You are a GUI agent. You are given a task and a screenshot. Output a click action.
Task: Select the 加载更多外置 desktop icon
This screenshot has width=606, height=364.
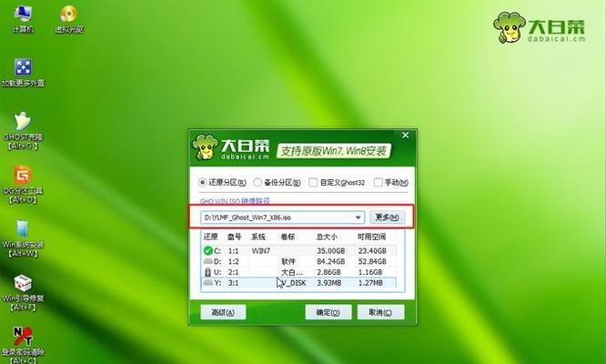tap(23, 73)
